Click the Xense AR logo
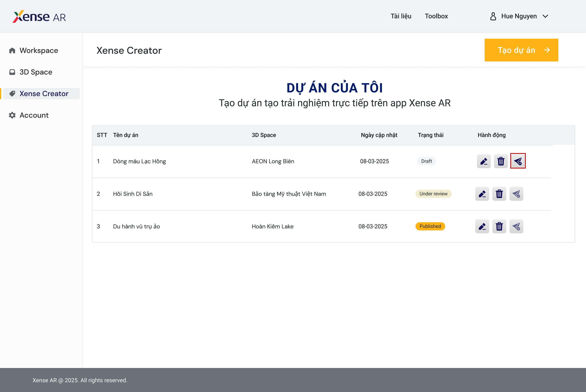The image size is (586, 392). [39, 16]
